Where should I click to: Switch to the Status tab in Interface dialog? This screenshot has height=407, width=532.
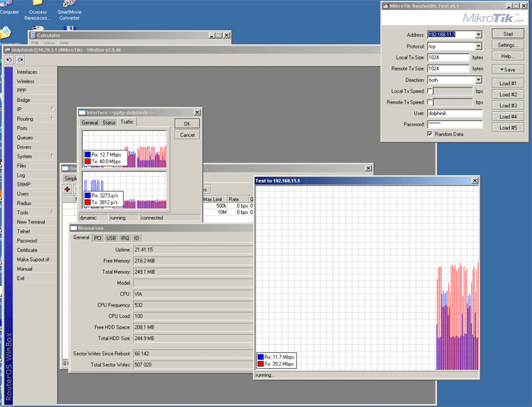point(109,122)
